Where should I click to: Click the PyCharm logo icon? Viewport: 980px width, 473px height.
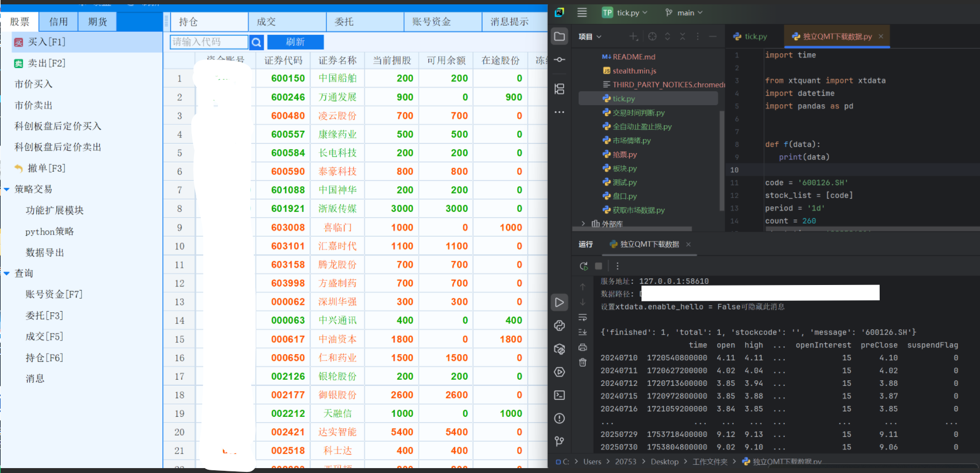[560, 13]
